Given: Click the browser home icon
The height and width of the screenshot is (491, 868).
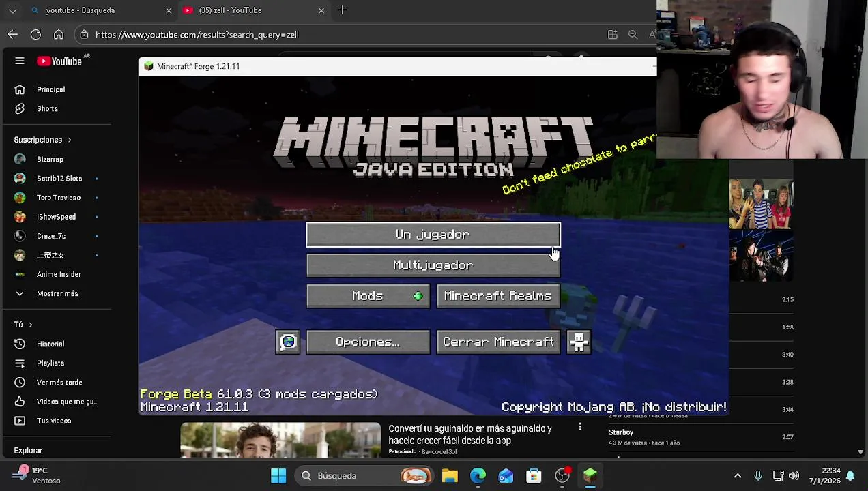Looking at the screenshot, I should click(59, 34).
